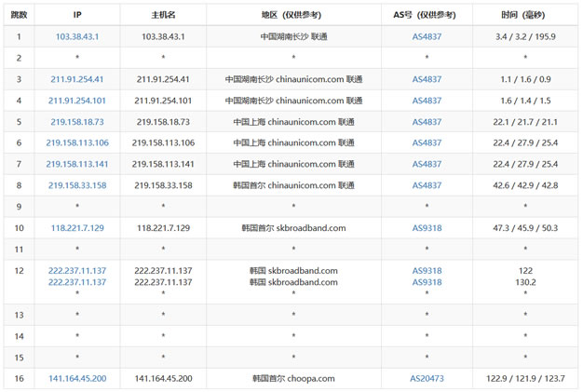Select the 时间 (毫秒) column header

(525, 16)
